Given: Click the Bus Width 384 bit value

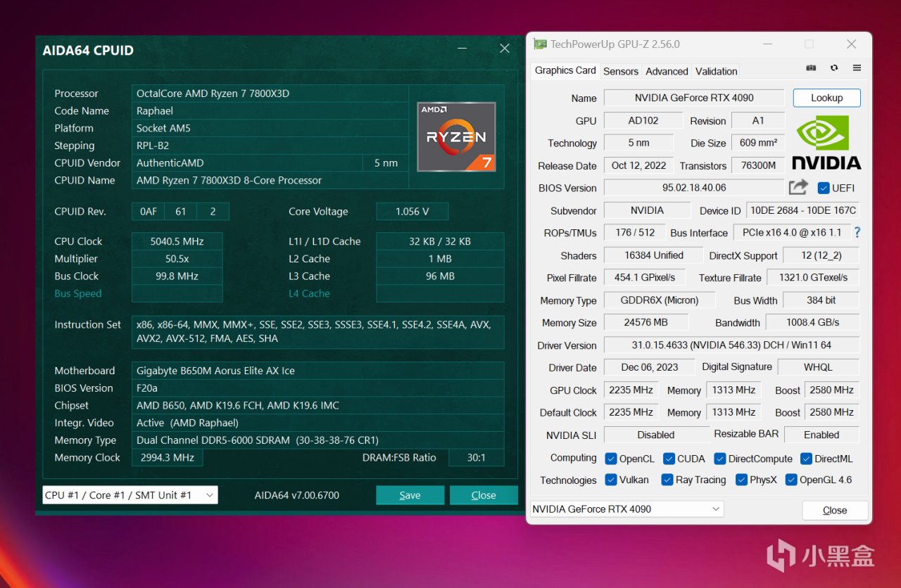Looking at the screenshot, I should point(821,300).
